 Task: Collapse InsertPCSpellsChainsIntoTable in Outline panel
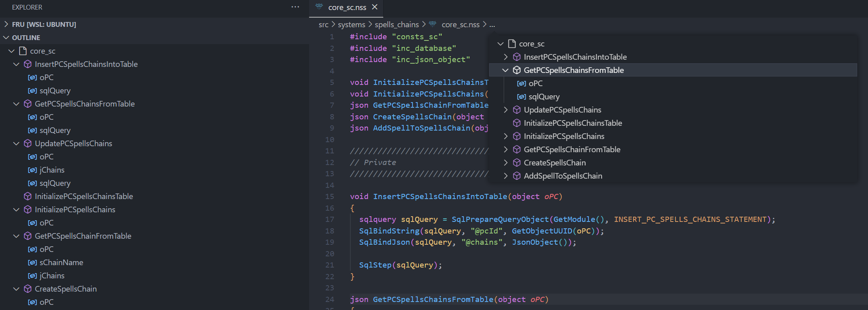[16, 64]
